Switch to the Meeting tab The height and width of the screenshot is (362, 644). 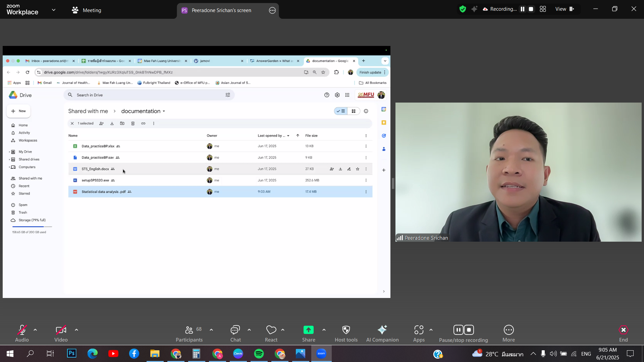pyautogui.click(x=87, y=10)
